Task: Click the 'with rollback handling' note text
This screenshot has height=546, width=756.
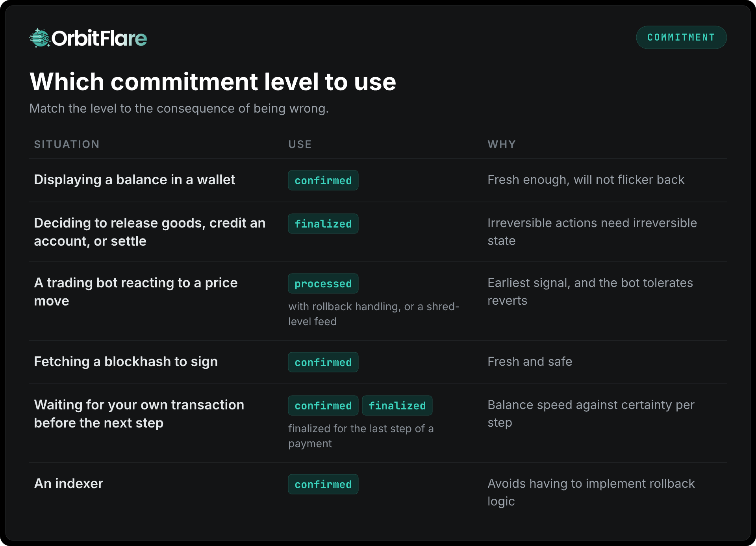Action: pos(374,314)
